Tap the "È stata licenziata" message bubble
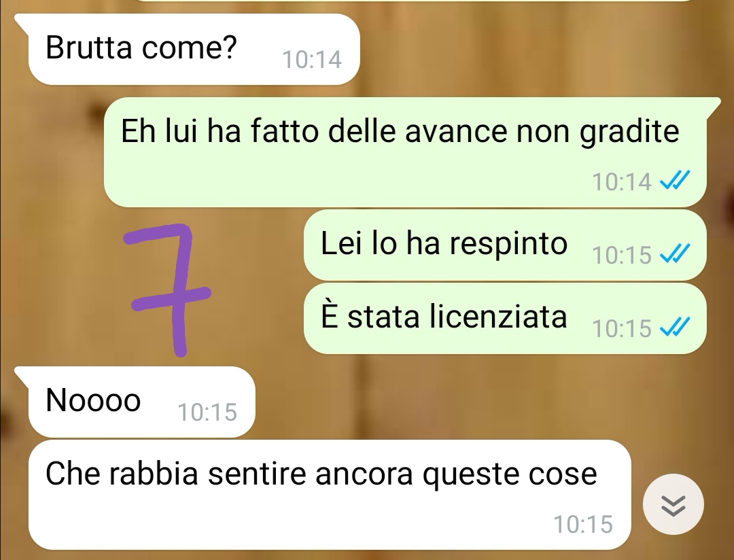This screenshot has width=734, height=560. (x=505, y=318)
